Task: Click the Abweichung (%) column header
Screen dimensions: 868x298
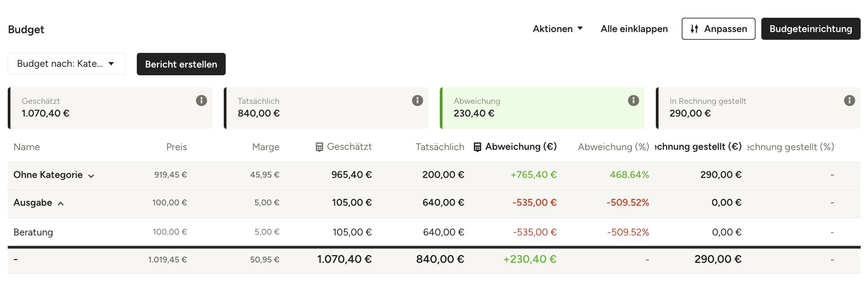Action: [613, 147]
